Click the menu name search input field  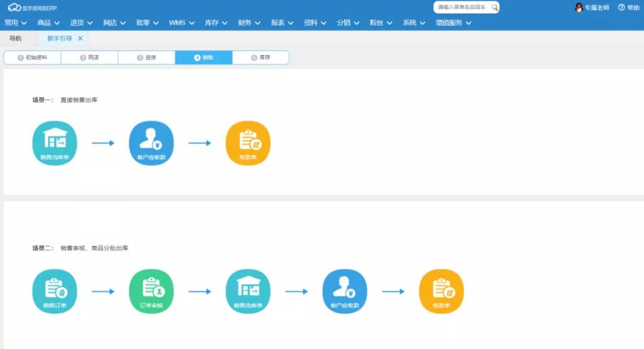(x=462, y=8)
